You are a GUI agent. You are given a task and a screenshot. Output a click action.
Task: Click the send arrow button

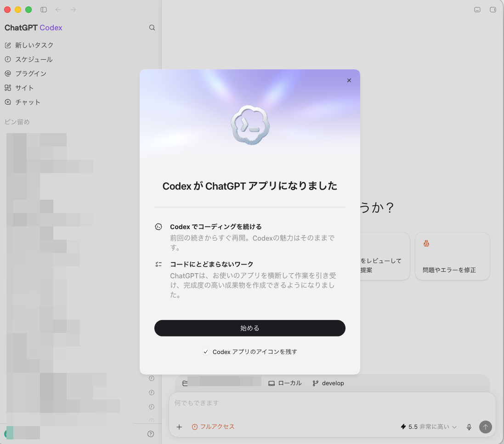click(485, 427)
